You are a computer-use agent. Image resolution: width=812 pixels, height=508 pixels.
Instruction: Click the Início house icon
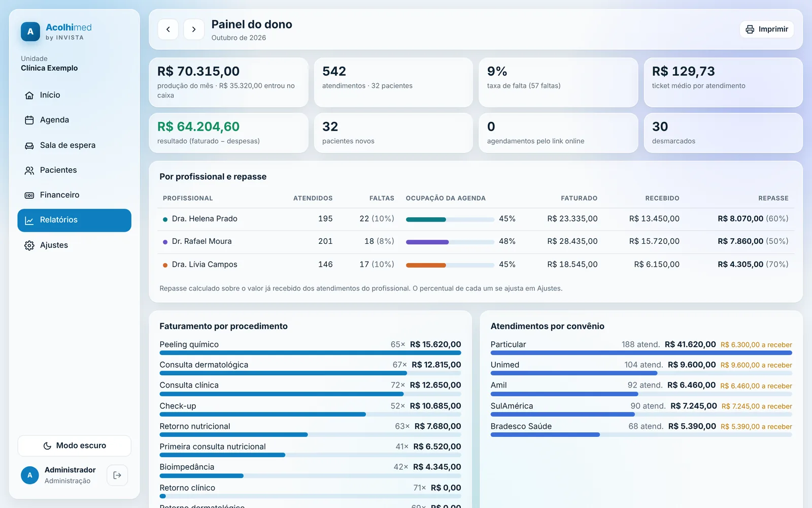pyautogui.click(x=29, y=96)
